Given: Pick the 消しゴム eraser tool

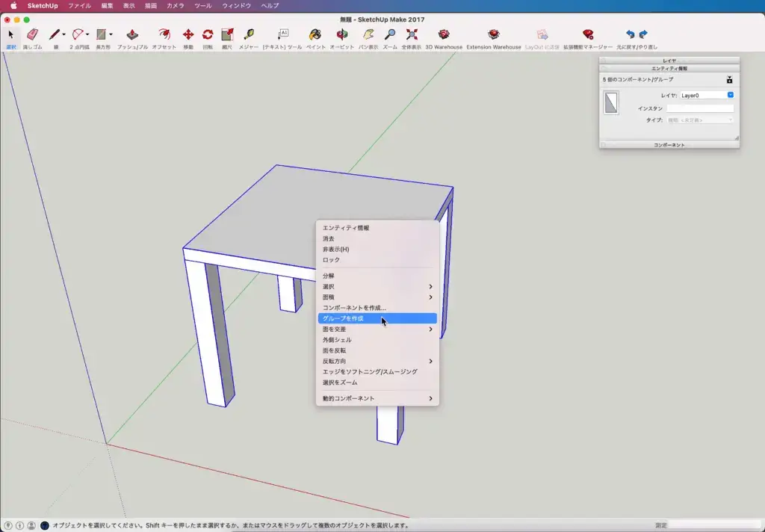Looking at the screenshot, I should tap(32, 34).
